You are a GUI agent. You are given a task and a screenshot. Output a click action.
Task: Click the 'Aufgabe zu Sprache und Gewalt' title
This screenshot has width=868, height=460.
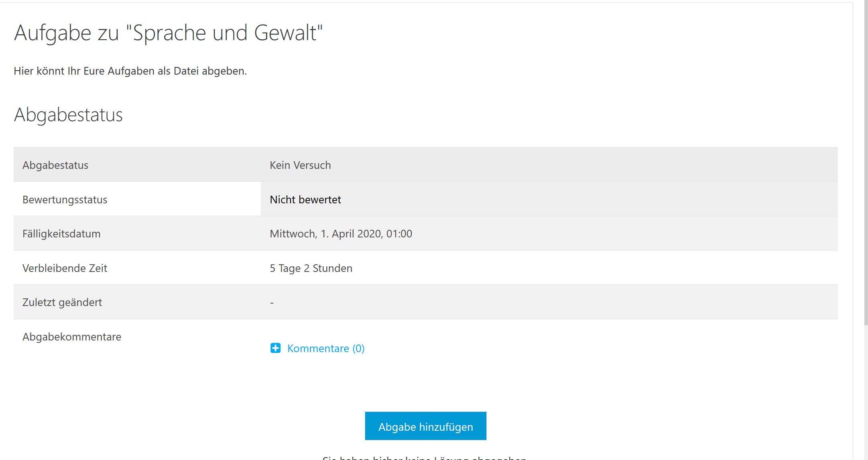click(168, 33)
